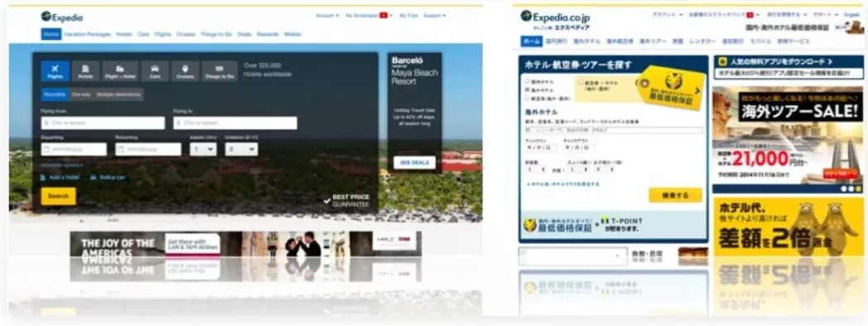Click the calendar icon in the Returning field
The height and width of the screenshot is (326, 868).
coord(121,149)
